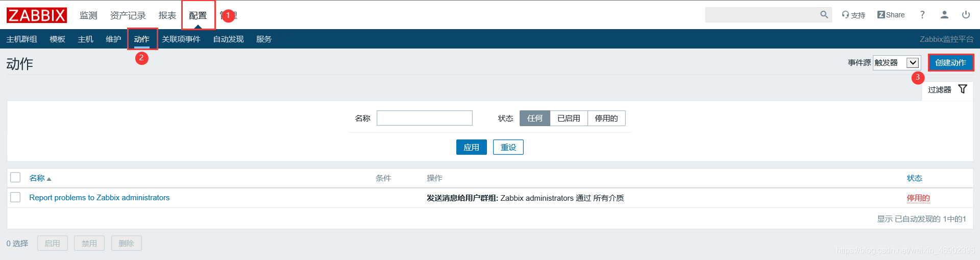Select 停用的 status filter
980x260 pixels.
click(606, 118)
